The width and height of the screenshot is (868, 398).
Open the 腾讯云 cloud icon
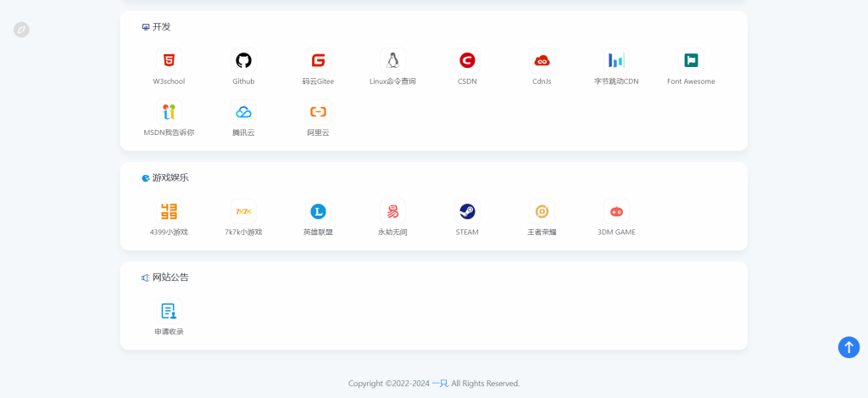tap(243, 112)
